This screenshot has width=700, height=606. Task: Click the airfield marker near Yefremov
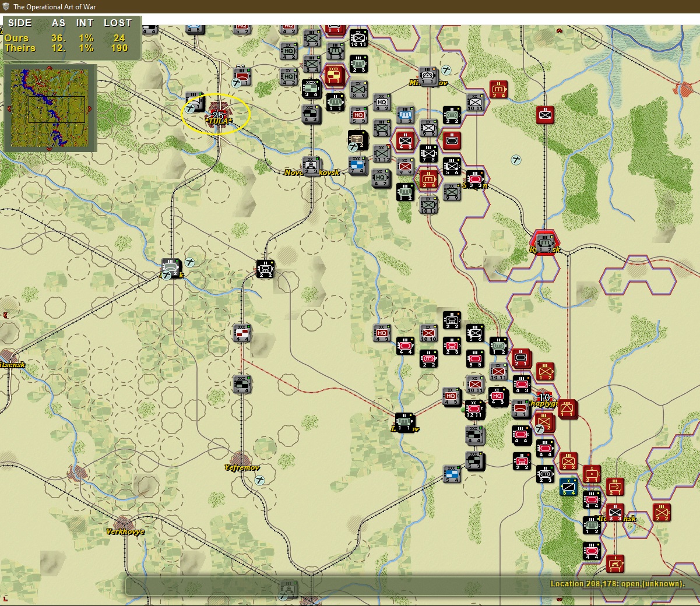click(260, 480)
